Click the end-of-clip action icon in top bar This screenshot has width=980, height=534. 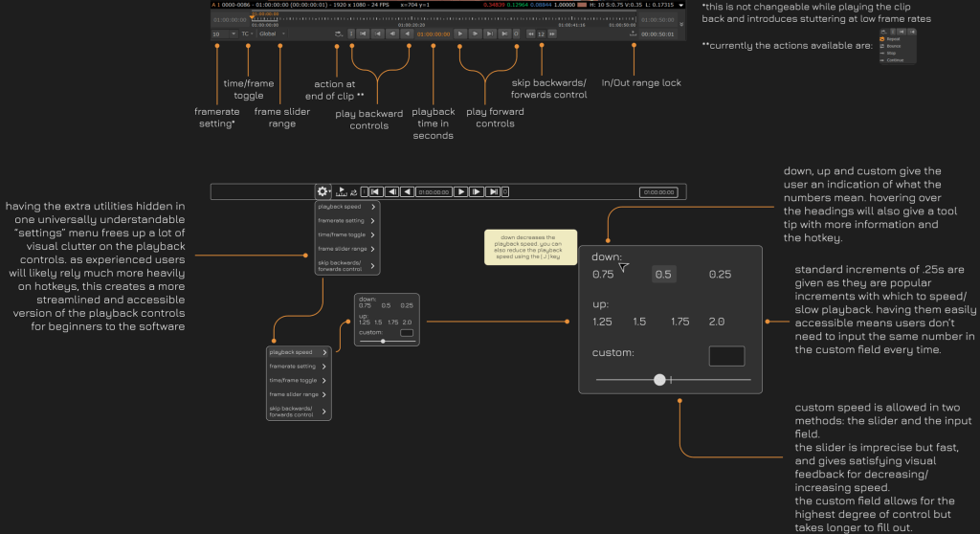(338, 33)
